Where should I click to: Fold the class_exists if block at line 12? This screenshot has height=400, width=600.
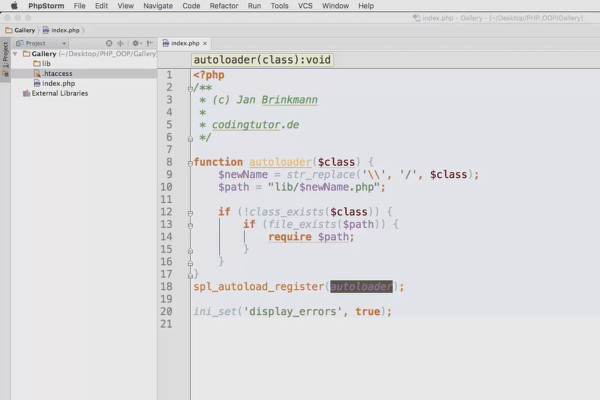[190, 212]
